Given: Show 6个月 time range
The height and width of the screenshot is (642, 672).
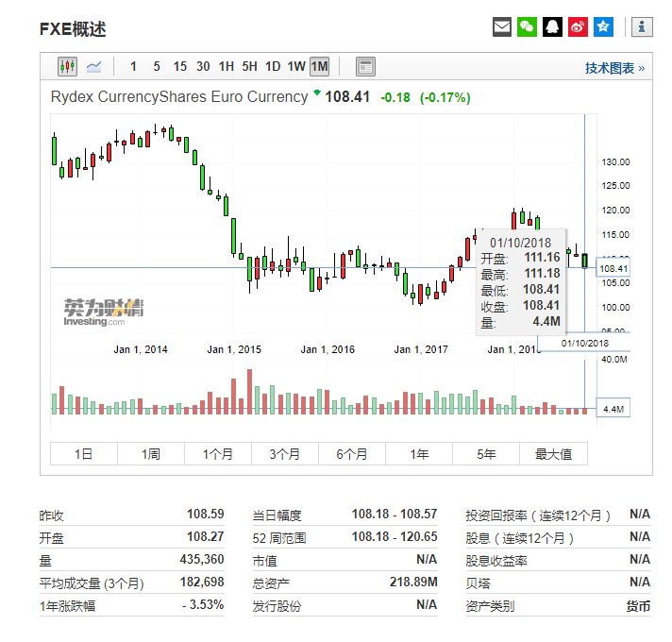Looking at the screenshot, I should point(352,454).
